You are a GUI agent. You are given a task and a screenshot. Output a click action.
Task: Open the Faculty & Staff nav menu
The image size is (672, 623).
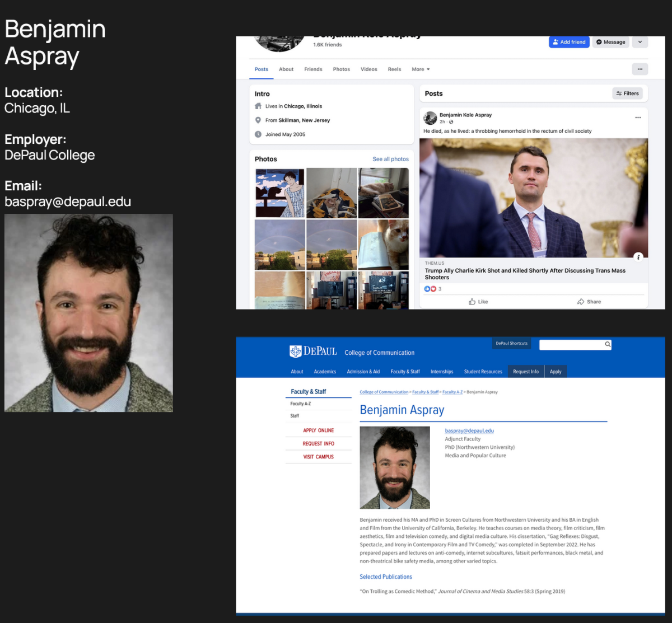pos(405,372)
